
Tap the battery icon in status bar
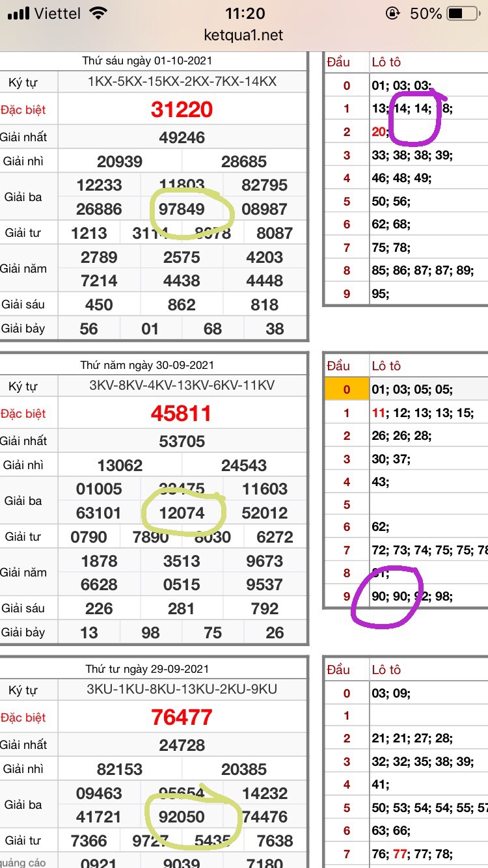[464, 13]
